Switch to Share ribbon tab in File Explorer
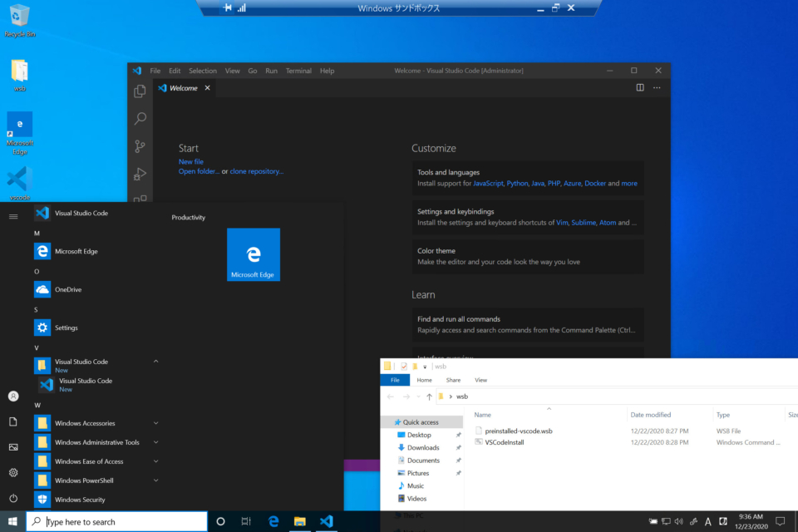 point(453,380)
